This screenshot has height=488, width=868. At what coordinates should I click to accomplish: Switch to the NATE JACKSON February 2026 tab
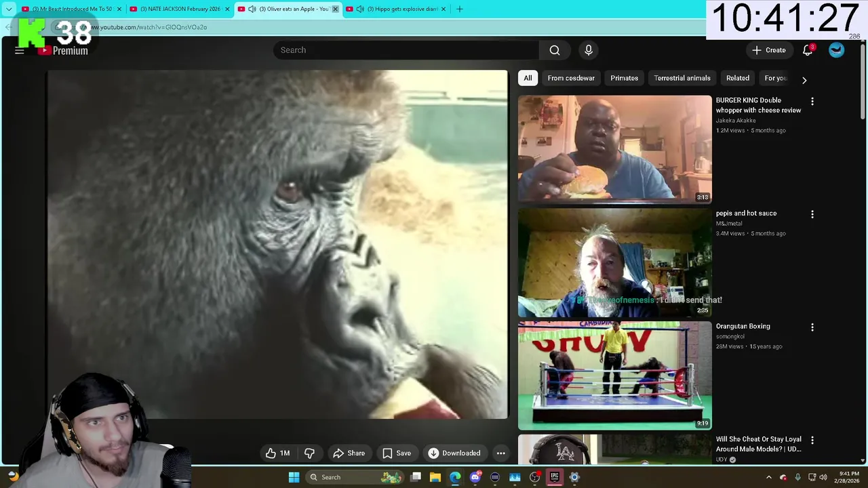[179, 9]
